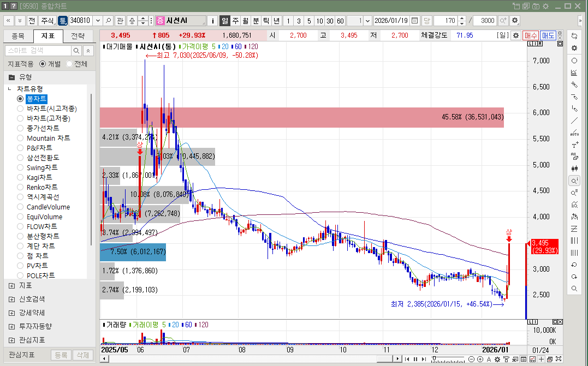Zoom in chart with plus circle icon
588x366 pixels.
click(480, 359)
